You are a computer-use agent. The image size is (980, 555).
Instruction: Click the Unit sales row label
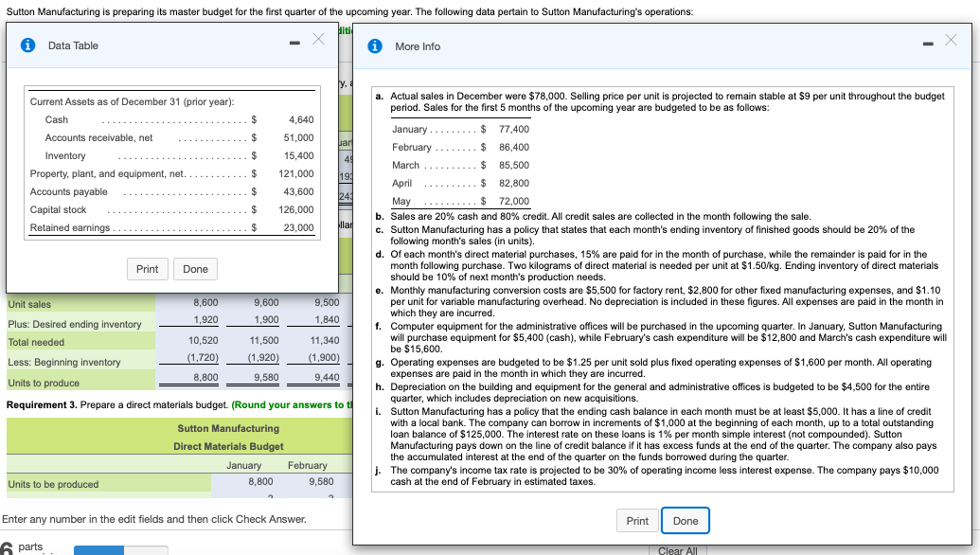tap(29, 304)
